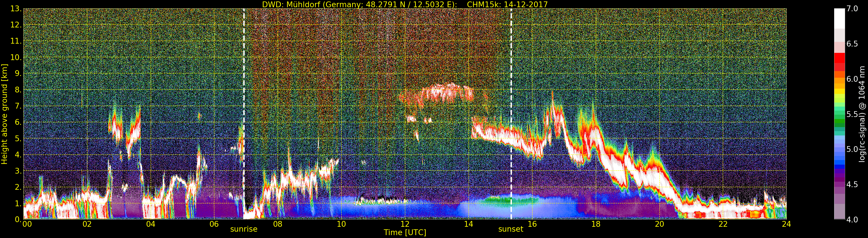
Task: Click the time axis tick '12'
Action: (x=405, y=224)
